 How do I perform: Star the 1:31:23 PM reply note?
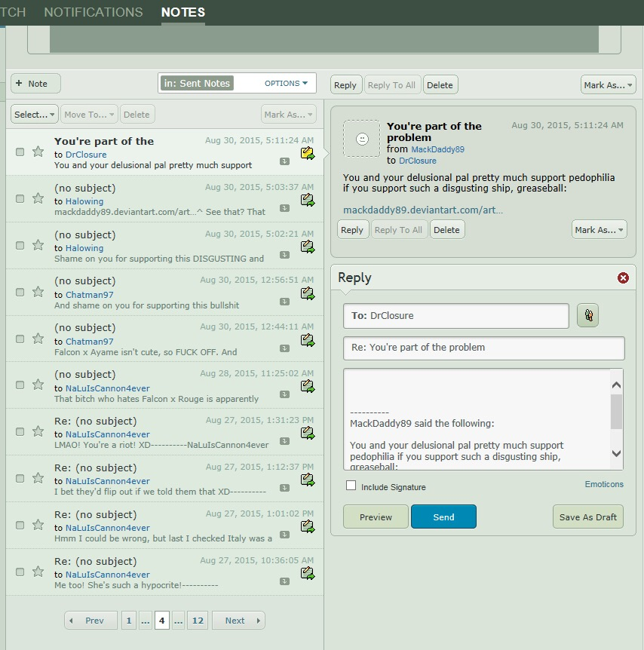click(x=38, y=432)
